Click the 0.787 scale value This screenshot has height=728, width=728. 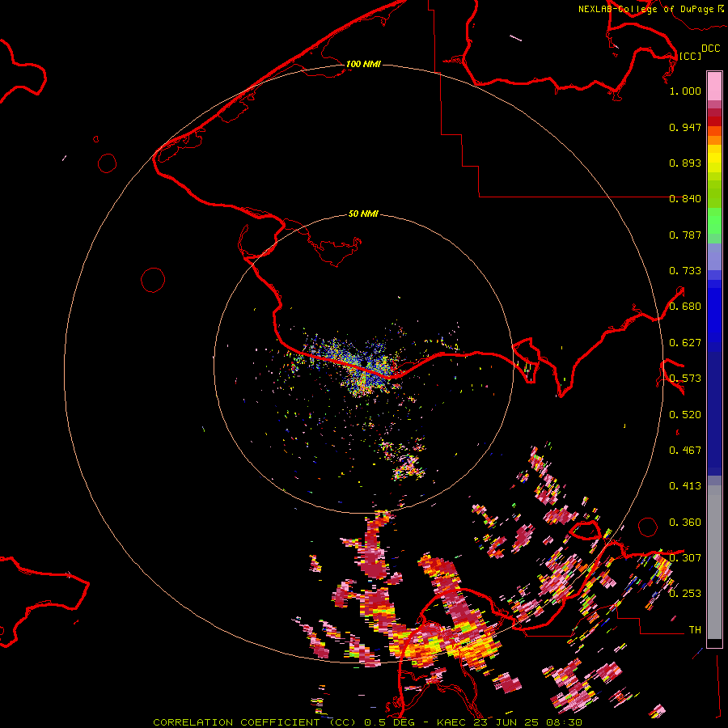(x=685, y=235)
